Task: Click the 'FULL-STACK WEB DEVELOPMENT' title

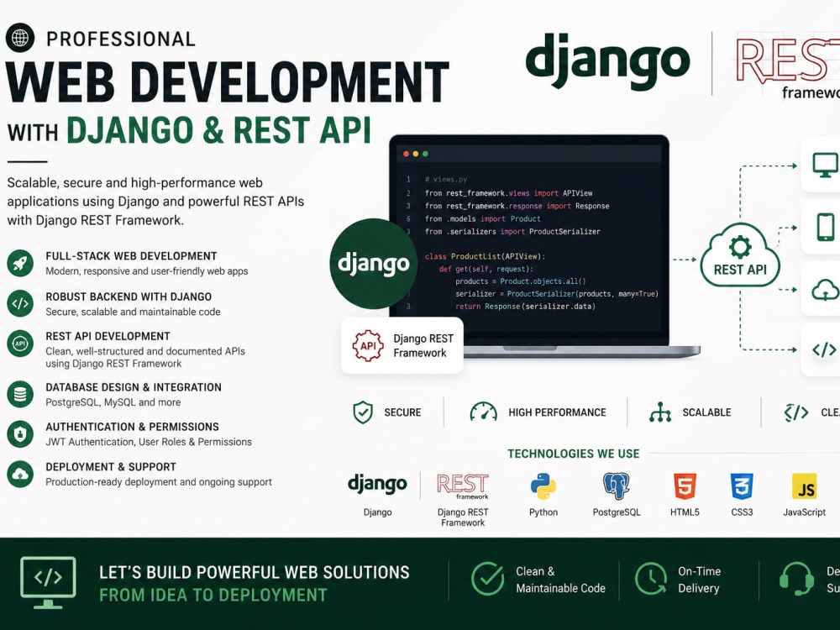Action: (x=131, y=256)
